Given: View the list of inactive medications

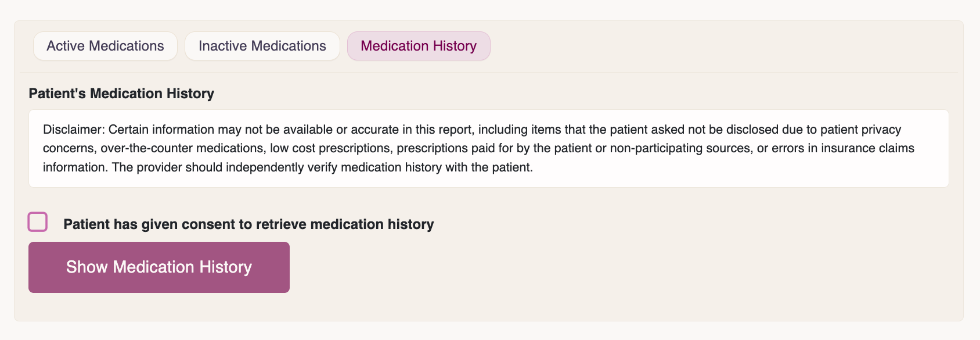Looking at the screenshot, I should pyautogui.click(x=262, y=46).
